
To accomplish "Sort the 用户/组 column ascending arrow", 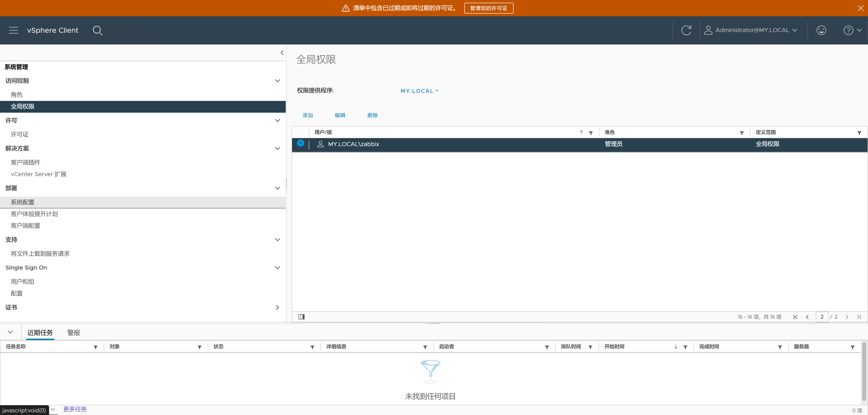I will click(581, 132).
